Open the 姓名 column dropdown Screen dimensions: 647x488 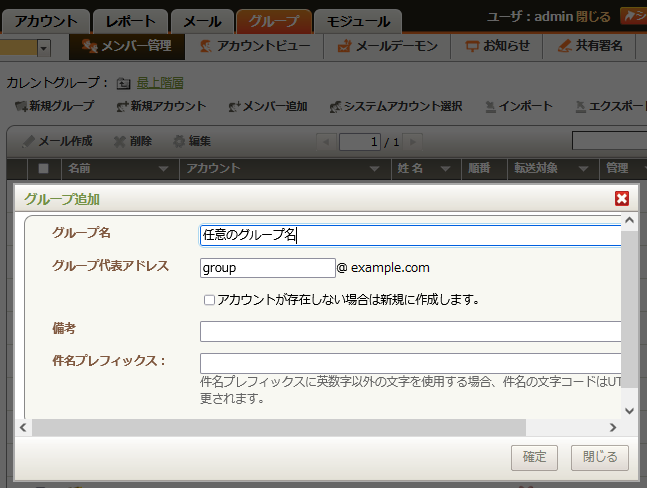pyautogui.click(x=445, y=168)
